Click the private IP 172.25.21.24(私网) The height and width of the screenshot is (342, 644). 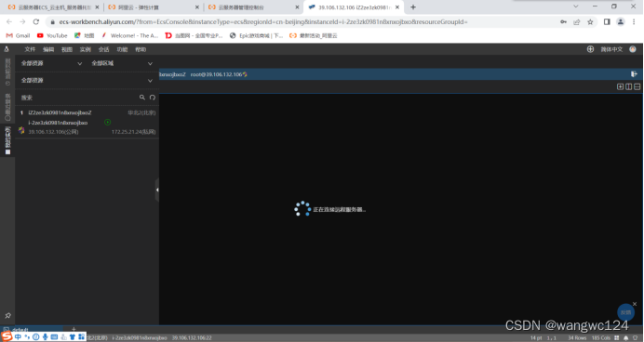click(x=133, y=132)
